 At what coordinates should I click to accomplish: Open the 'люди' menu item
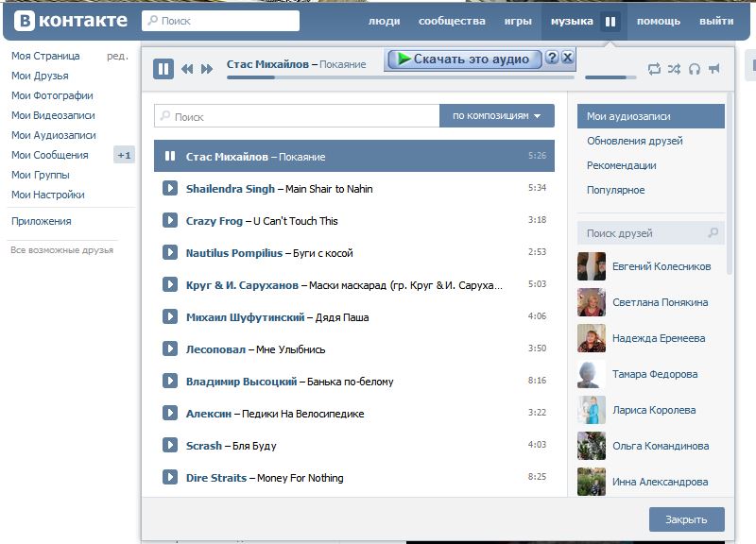(x=385, y=21)
